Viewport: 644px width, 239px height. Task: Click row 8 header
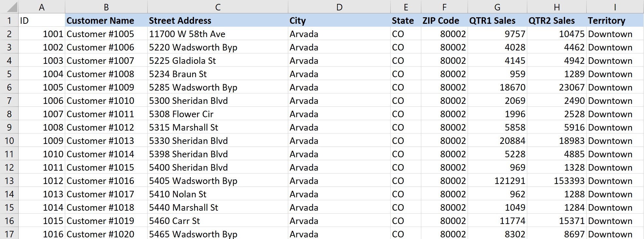coord(9,114)
